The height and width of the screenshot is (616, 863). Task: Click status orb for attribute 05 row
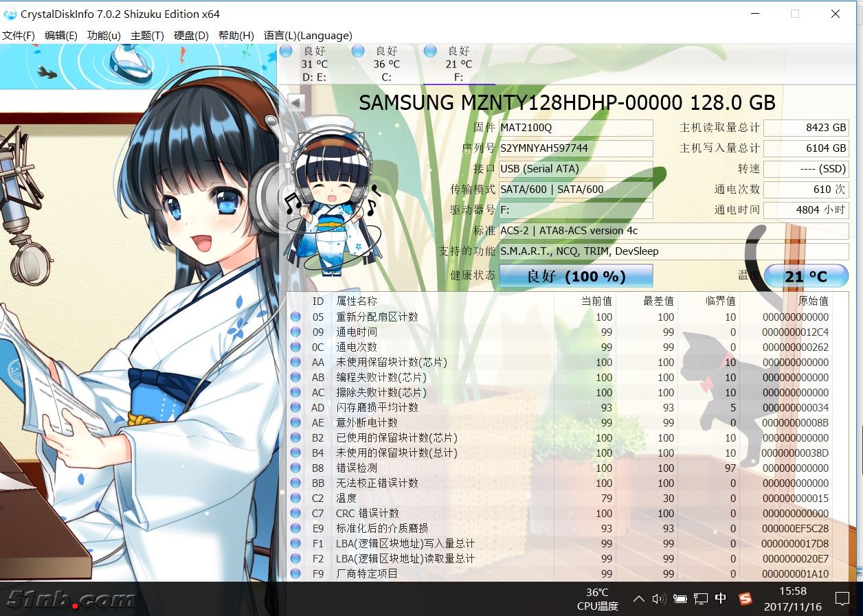coord(295,317)
